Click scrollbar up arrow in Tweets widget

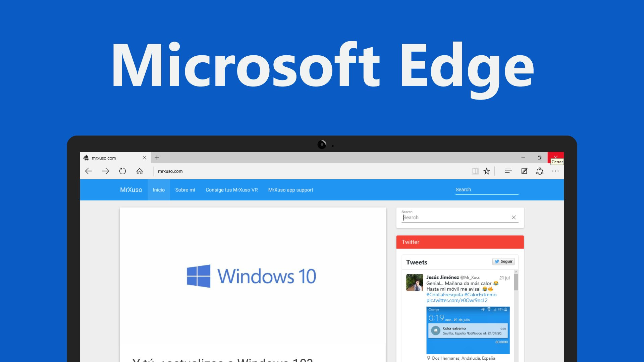pos(516,272)
